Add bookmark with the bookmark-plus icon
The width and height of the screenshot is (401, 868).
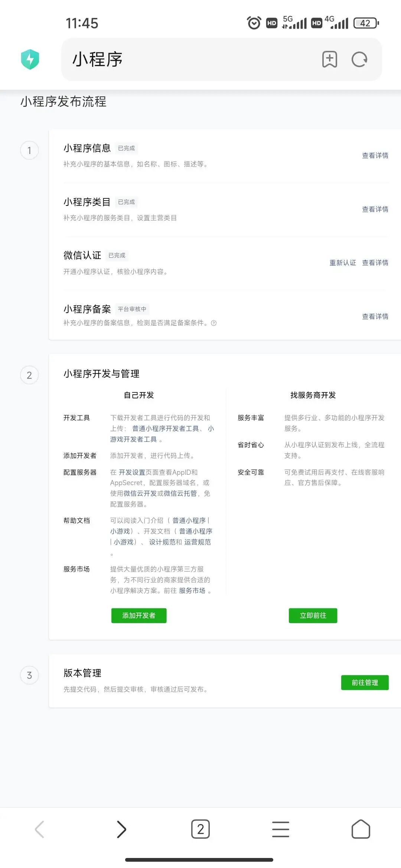pyautogui.click(x=329, y=59)
